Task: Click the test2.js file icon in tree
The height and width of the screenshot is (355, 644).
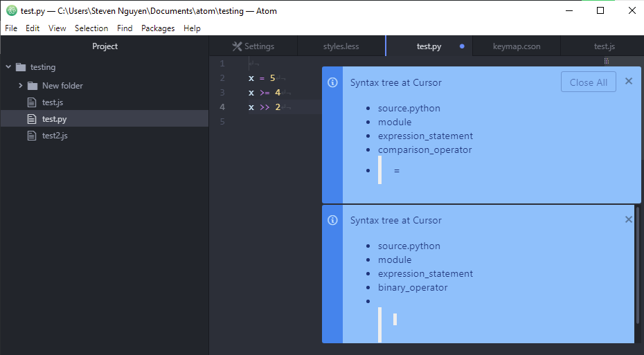Action: click(32, 136)
